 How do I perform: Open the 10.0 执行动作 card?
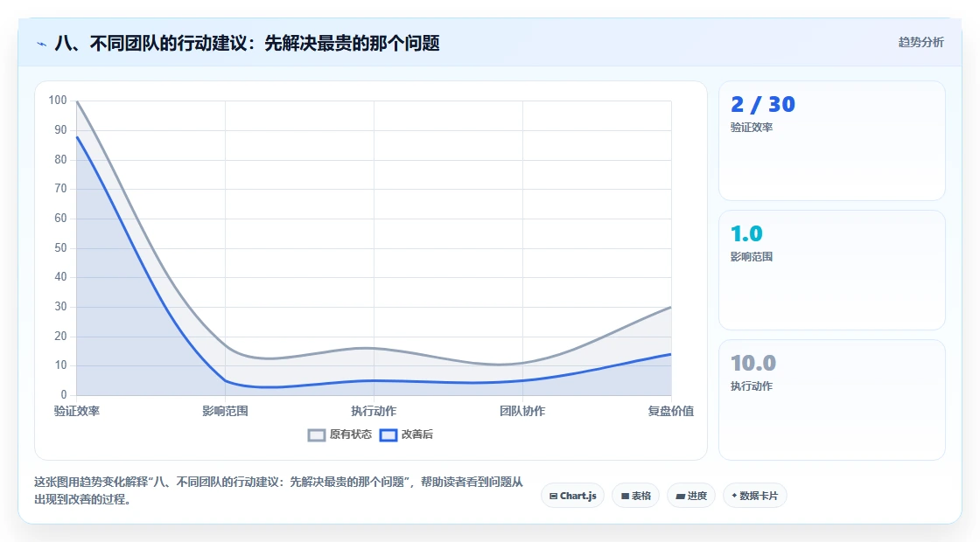[x=832, y=400]
